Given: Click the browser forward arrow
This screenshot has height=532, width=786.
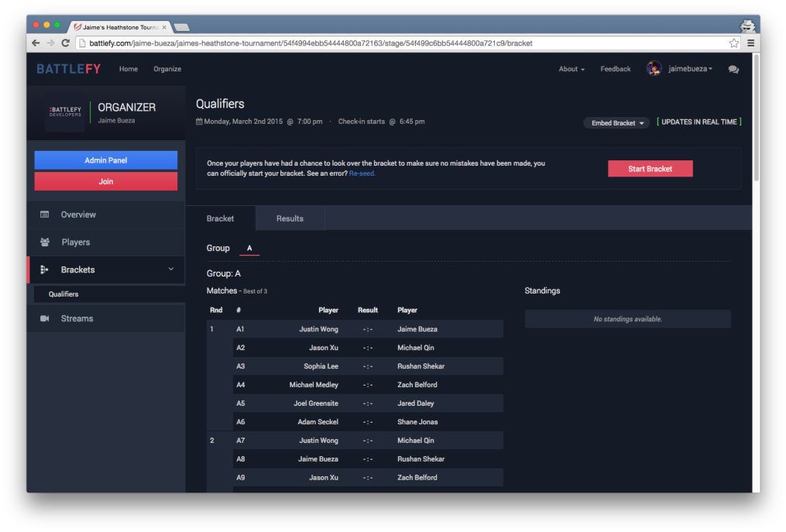Looking at the screenshot, I should (50, 43).
